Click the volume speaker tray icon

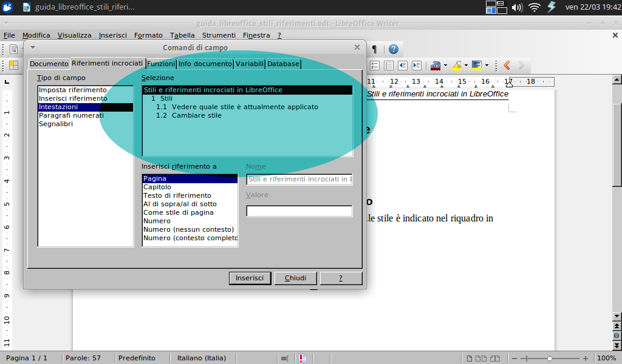coord(517,7)
